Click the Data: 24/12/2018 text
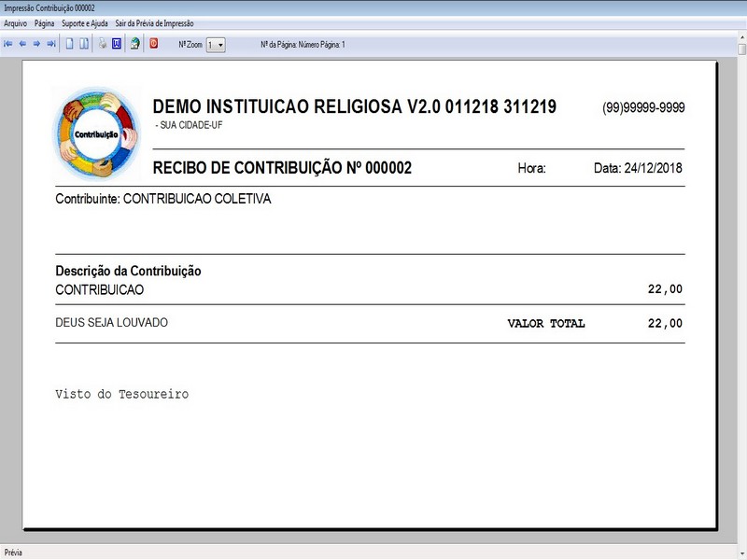This screenshot has width=747, height=560. pyautogui.click(x=638, y=168)
